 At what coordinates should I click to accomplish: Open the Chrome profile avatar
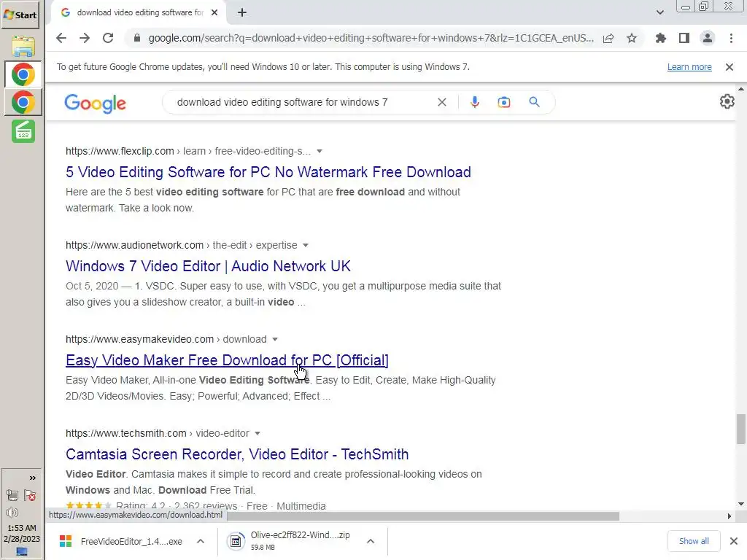click(x=708, y=38)
